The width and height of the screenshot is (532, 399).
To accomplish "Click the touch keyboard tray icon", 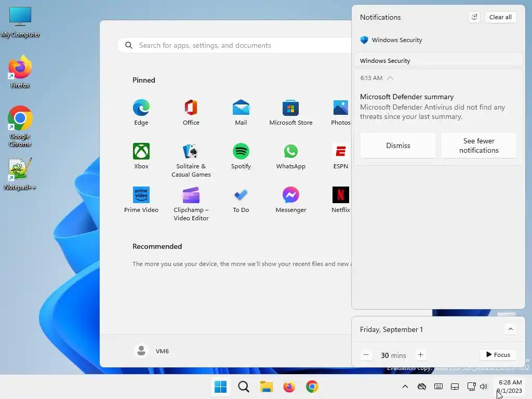I will point(438,387).
